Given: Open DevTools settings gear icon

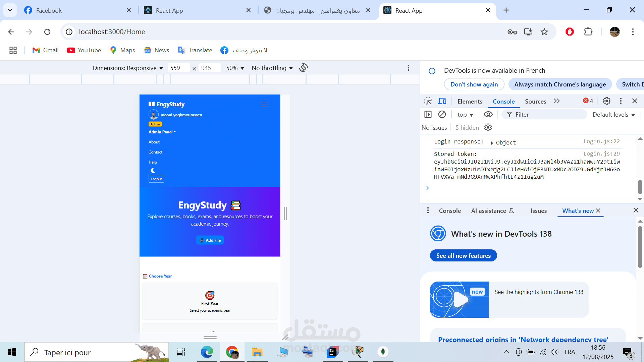Looking at the screenshot, I should pyautogui.click(x=606, y=101).
